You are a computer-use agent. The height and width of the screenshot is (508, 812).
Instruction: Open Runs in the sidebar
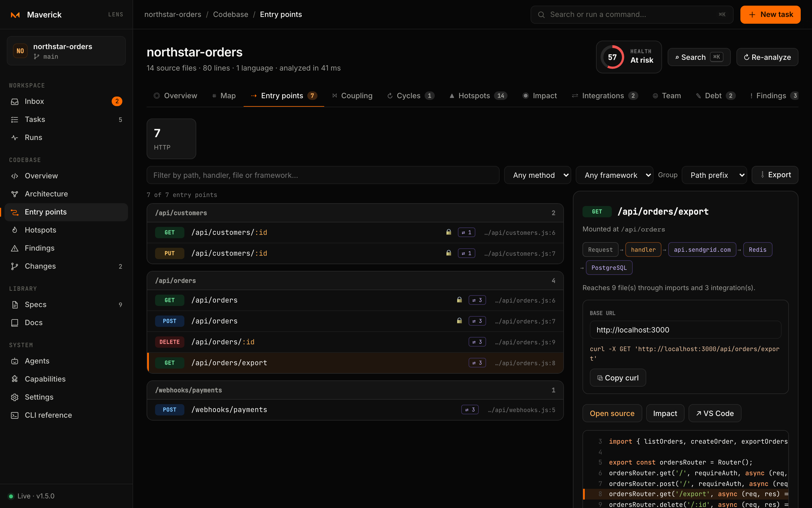[66, 137]
